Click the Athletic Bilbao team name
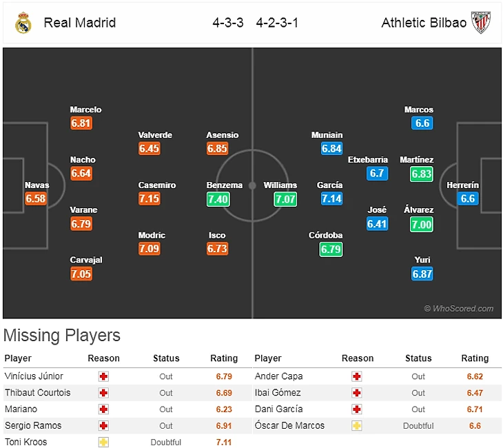The image size is (503, 448). point(424,23)
